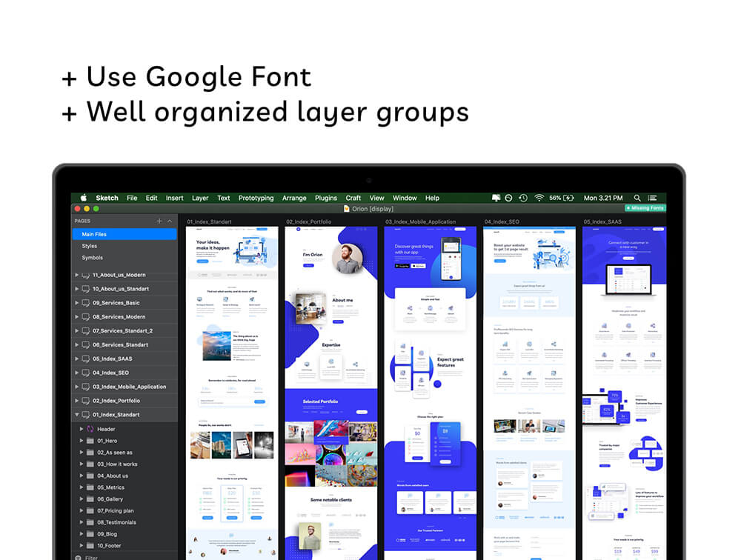
Task: Collapse the Pages list chevron
Action: [170, 221]
